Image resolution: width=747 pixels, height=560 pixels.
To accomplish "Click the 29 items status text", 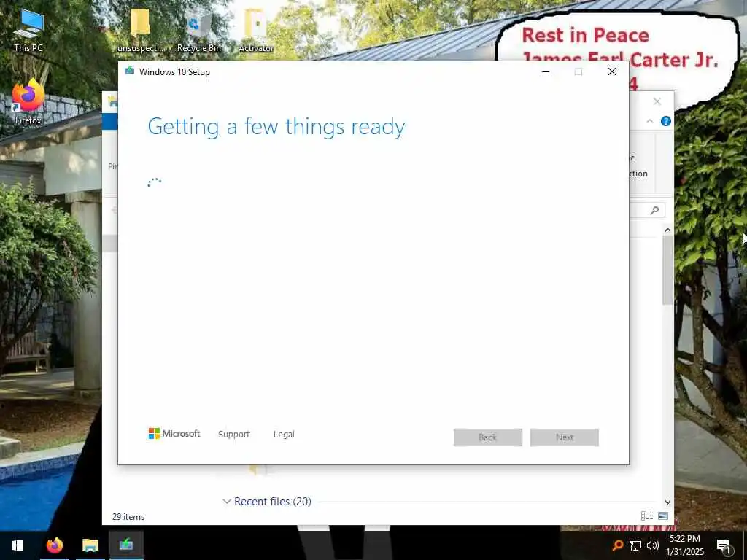I will (128, 517).
